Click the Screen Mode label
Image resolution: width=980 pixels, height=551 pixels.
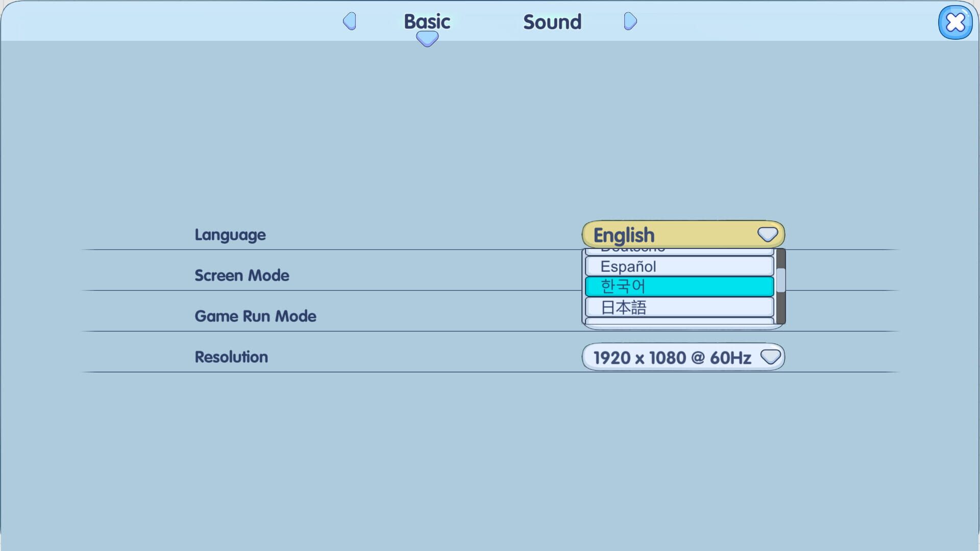[x=241, y=275]
